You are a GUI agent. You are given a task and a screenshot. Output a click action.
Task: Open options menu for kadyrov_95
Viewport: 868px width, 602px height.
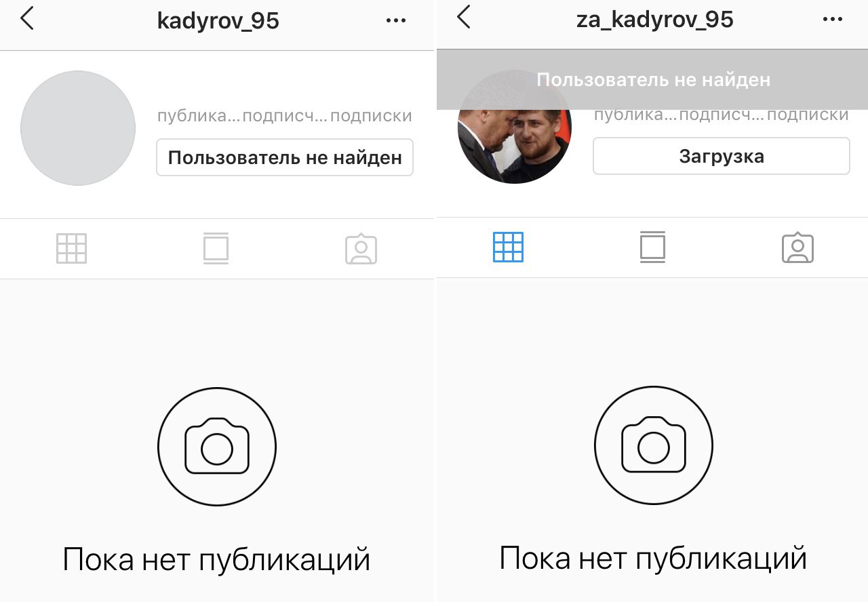point(396,20)
